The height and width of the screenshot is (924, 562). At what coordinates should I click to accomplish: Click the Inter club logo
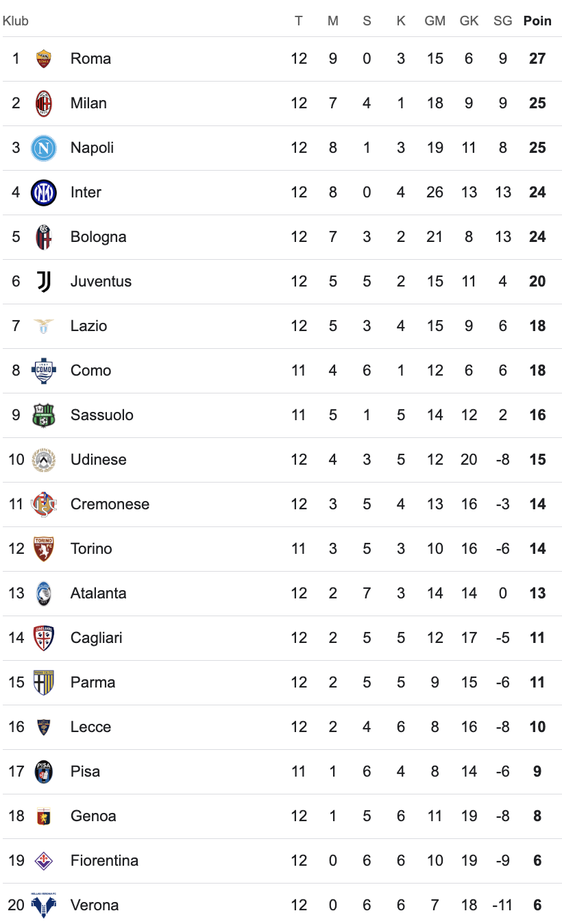(44, 193)
